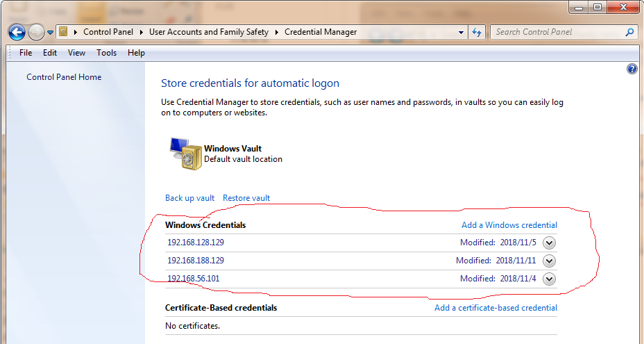Click the Windows Vault safe icon

coord(185,154)
